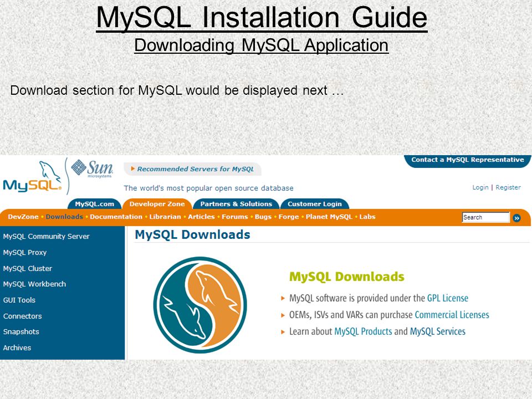
Task: Select Bugs in the orange menu
Action: tap(263, 217)
